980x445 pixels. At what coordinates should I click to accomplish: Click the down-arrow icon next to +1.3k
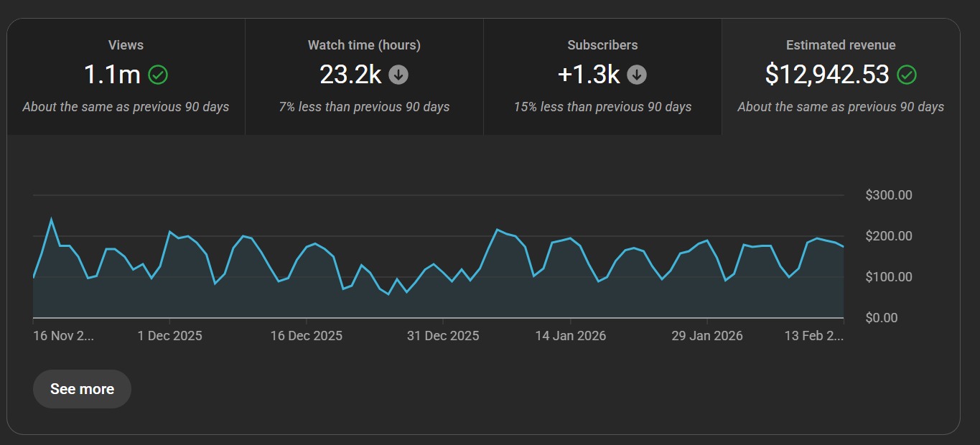point(637,75)
